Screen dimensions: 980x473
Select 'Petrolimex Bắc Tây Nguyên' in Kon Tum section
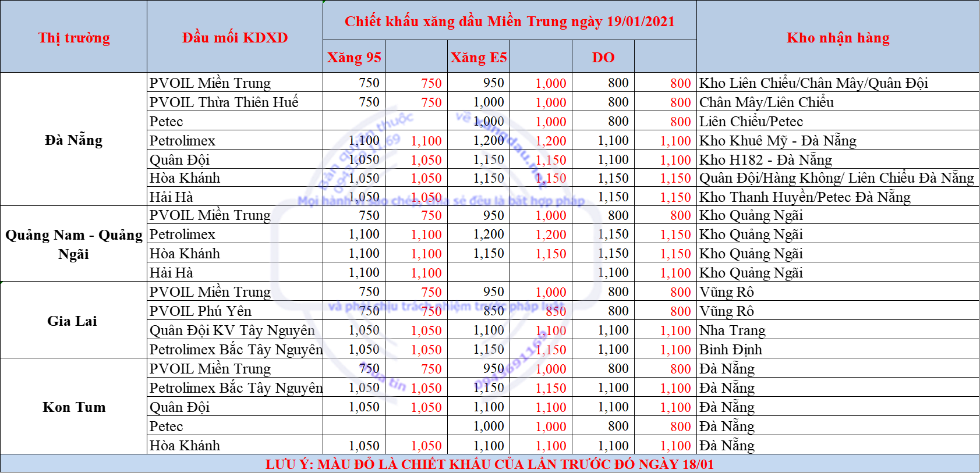[236, 388]
